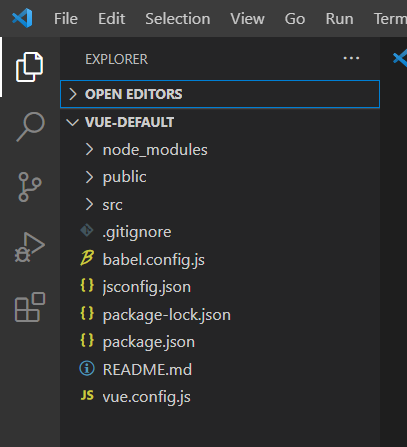
Task: Open the README.md file
Action: pos(147,369)
